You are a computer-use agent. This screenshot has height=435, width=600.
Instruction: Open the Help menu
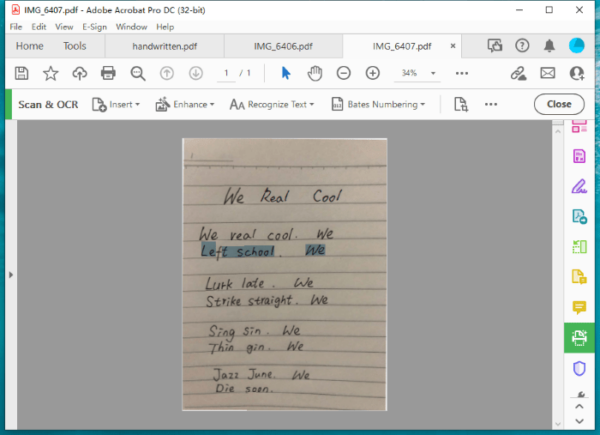[x=165, y=27]
